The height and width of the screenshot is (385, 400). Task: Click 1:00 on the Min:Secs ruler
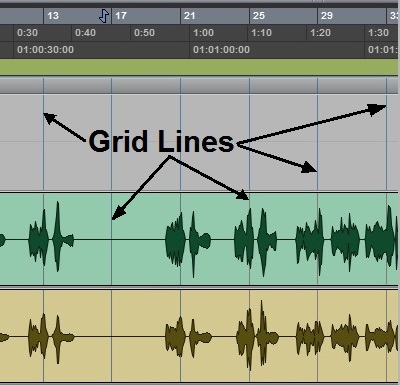click(x=203, y=33)
